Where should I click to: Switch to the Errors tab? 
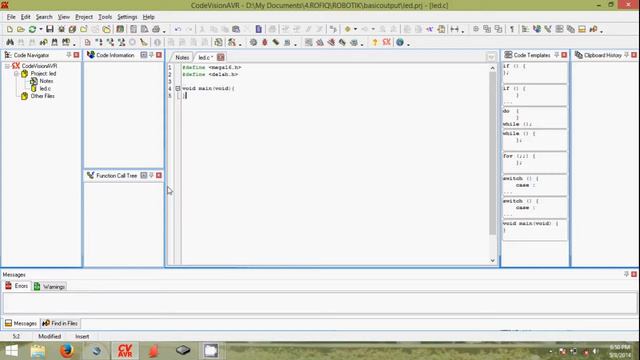click(17, 286)
